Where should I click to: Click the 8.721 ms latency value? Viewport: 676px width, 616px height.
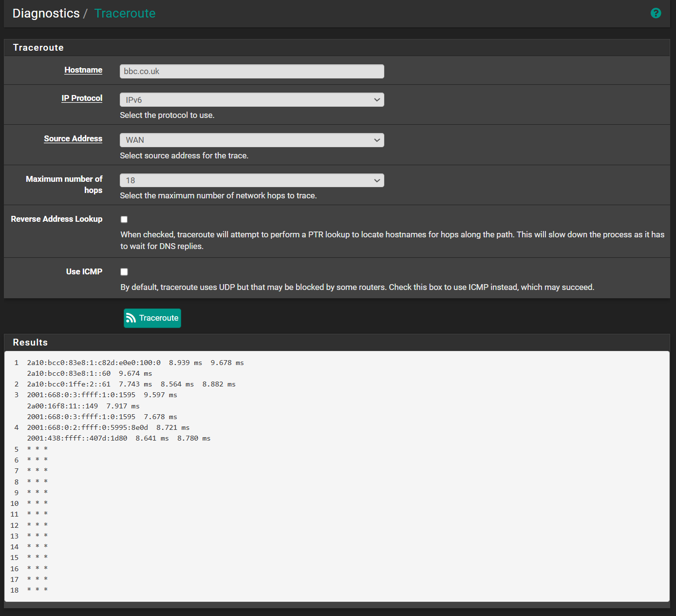[x=173, y=427]
